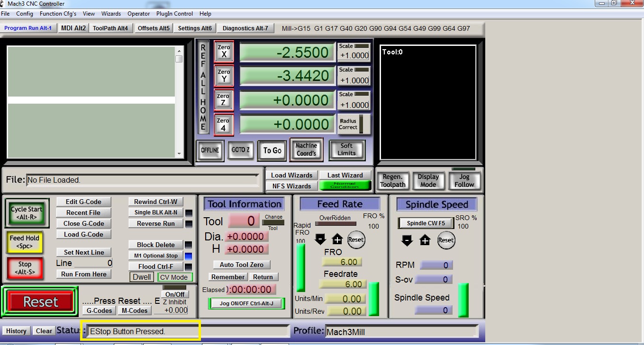The width and height of the screenshot is (644, 345).
Task: Click Load G-Code
Action: coord(83,234)
